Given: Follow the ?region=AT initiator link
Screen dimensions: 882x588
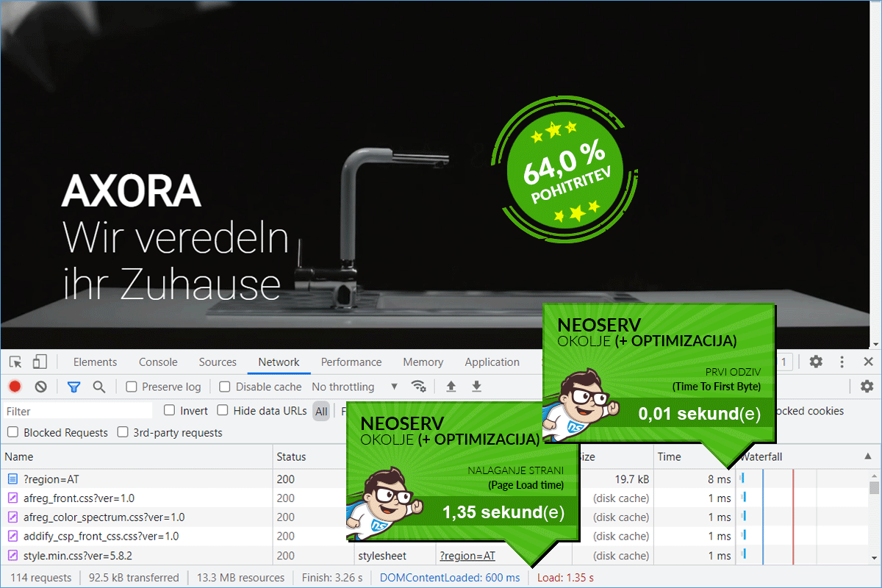Looking at the screenshot, I should coord(467,556).
